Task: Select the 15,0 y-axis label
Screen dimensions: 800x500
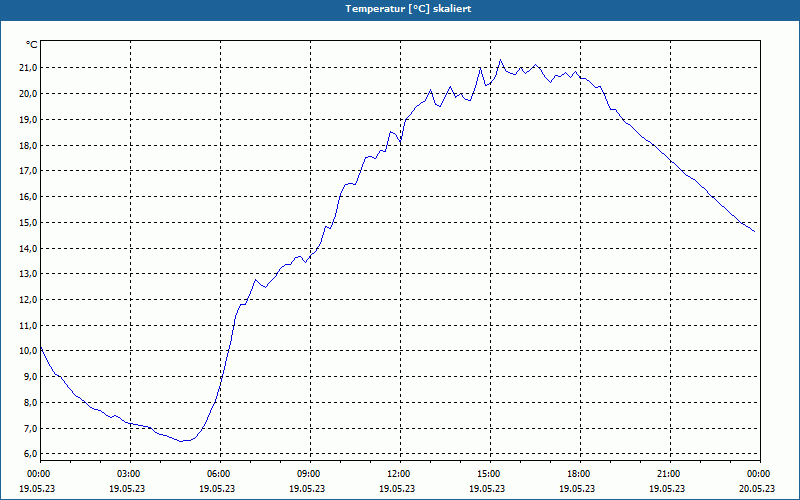Action: pos(28,222)
